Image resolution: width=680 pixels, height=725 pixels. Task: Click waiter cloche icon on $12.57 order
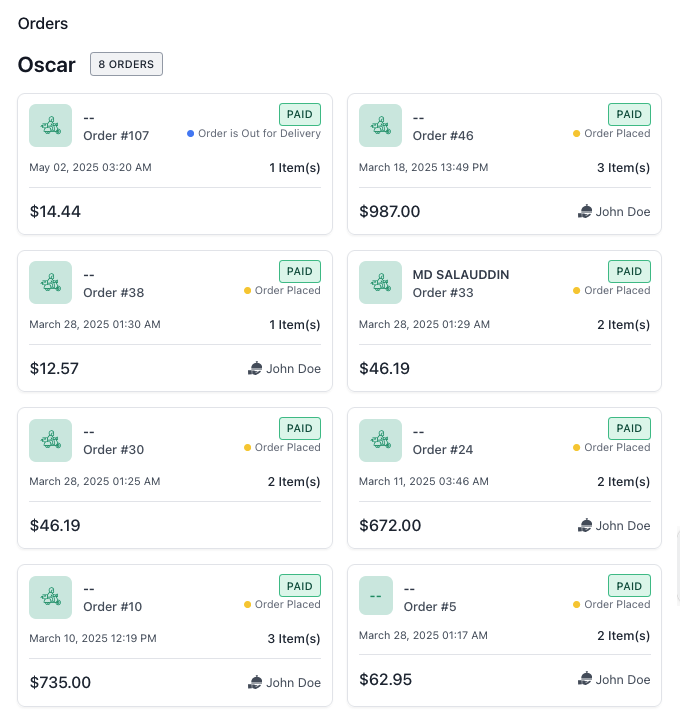tap(255, 369)
